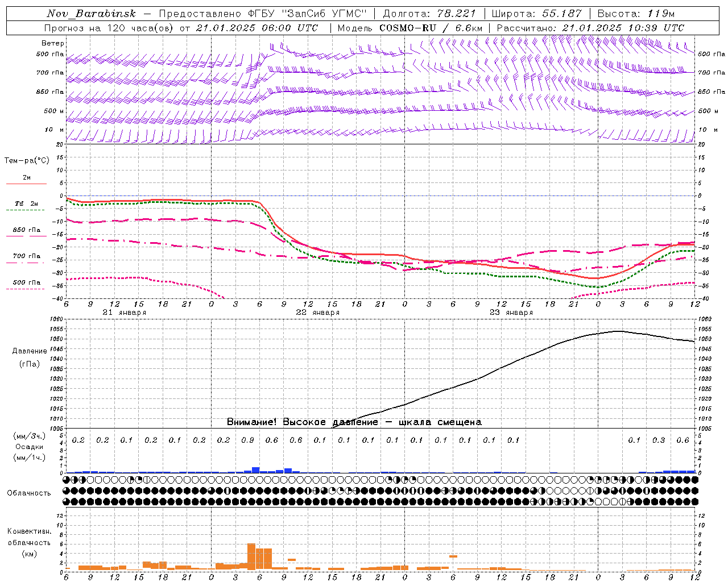Click the Модель COSMO-RU / 6.6км text
The image size is (728, 582).
coord(410,28)
